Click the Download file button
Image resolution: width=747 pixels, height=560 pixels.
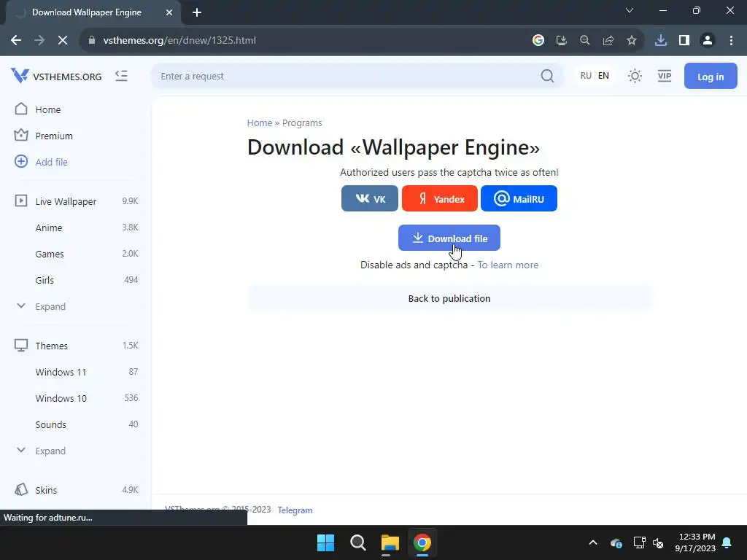[449, 238]
